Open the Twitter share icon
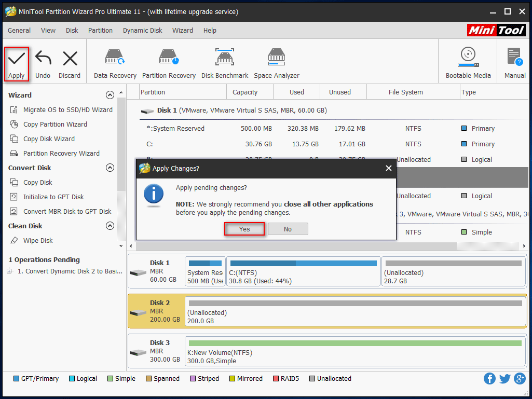This screenshot has height=399, width=532. pyautogui.click(x=504, y=379)
